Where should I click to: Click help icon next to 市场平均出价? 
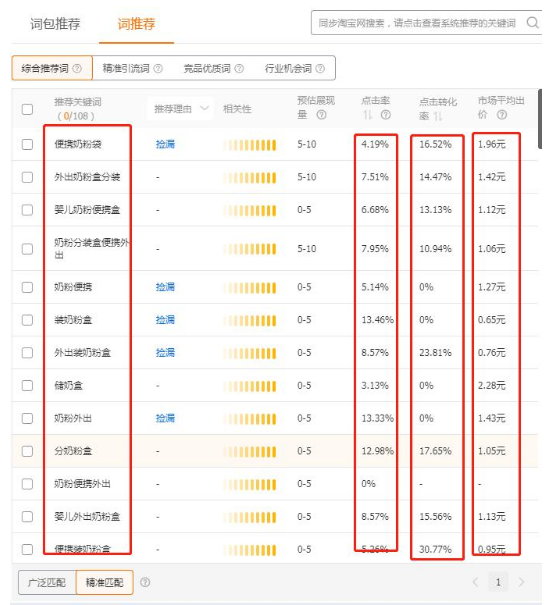click(x=502, y=115)
